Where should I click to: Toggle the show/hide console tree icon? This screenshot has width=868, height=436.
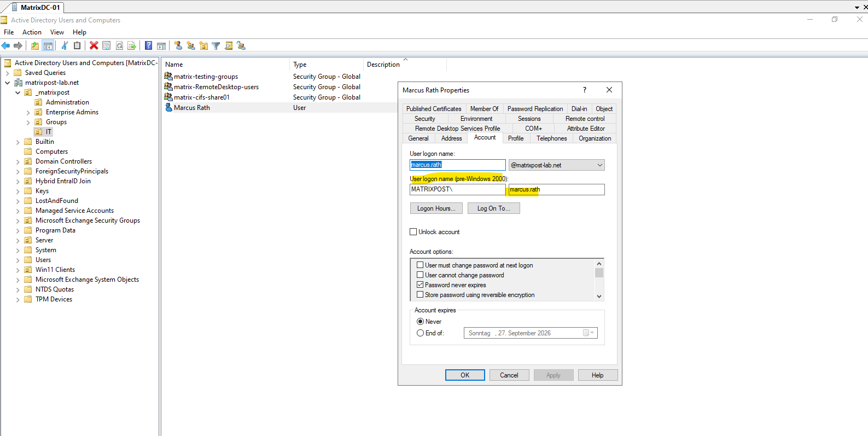tap(48, 46)
